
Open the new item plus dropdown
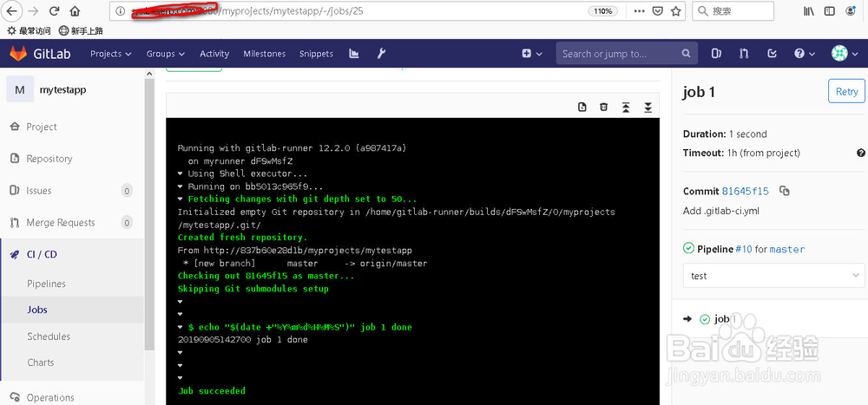(x=531, y=53)
